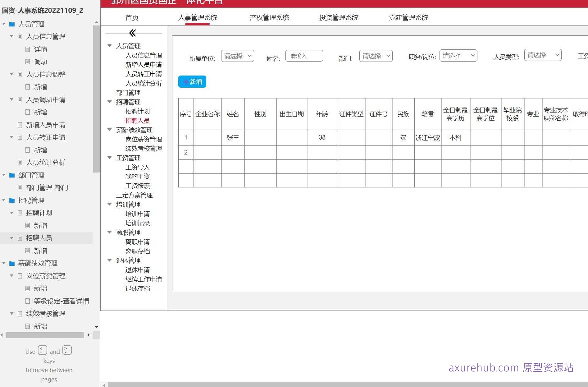Image resolution: width=588 pixels, height=387 pixels.
Task: Click the folder icon beside 部门管理
Action: (x=11, y=175)
